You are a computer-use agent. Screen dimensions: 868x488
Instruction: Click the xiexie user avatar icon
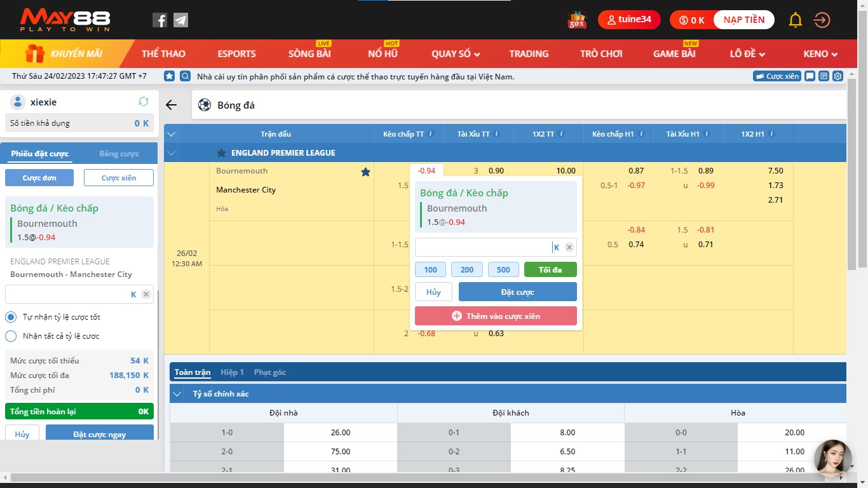[x=18, y=102]
